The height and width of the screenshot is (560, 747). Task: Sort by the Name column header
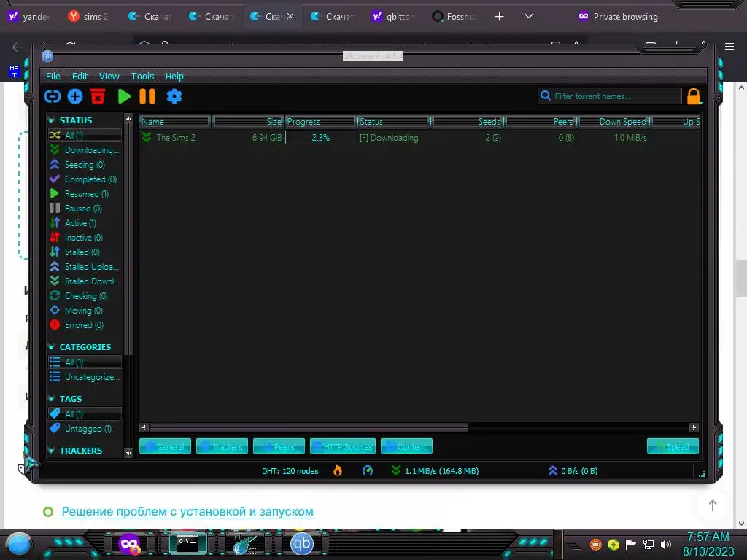174,122
